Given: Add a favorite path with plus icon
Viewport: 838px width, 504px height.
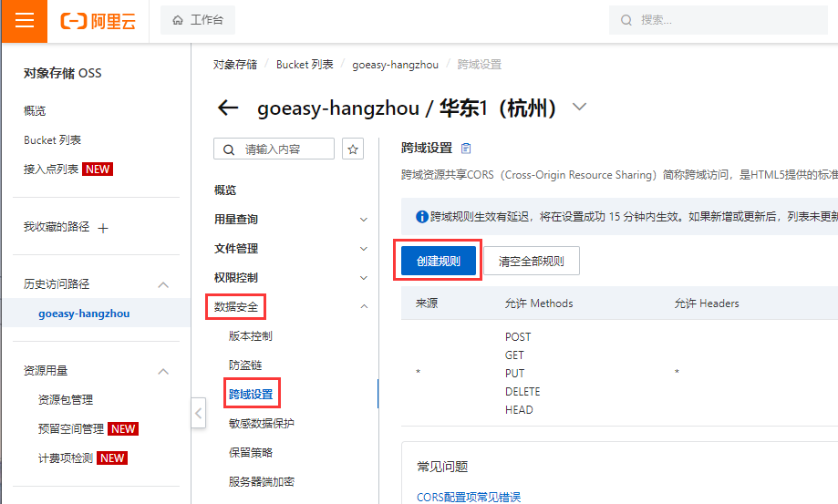Looking at the screenshot, I should click(103, 228).
